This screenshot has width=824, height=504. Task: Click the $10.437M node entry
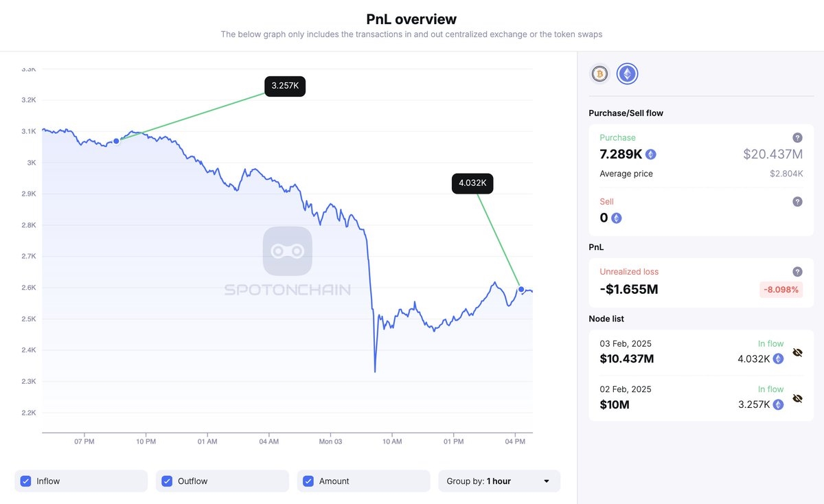627,359
